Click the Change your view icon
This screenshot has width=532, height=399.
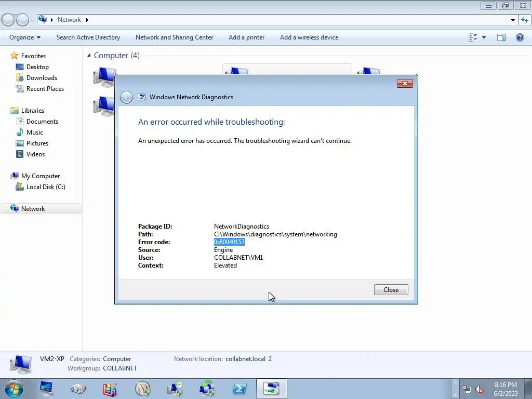coord(473,37)
